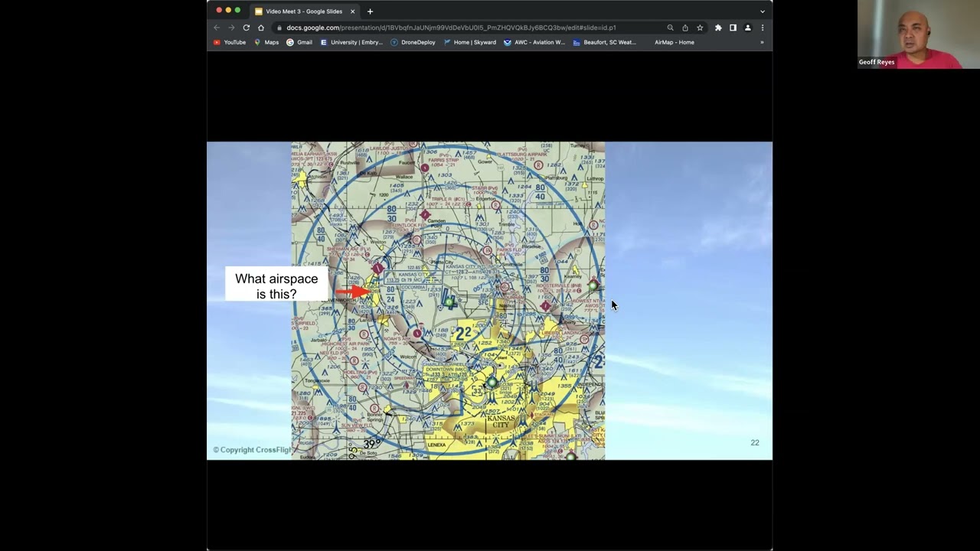Select the Video Meet 3 - Google Slides tab

point(304,11)
